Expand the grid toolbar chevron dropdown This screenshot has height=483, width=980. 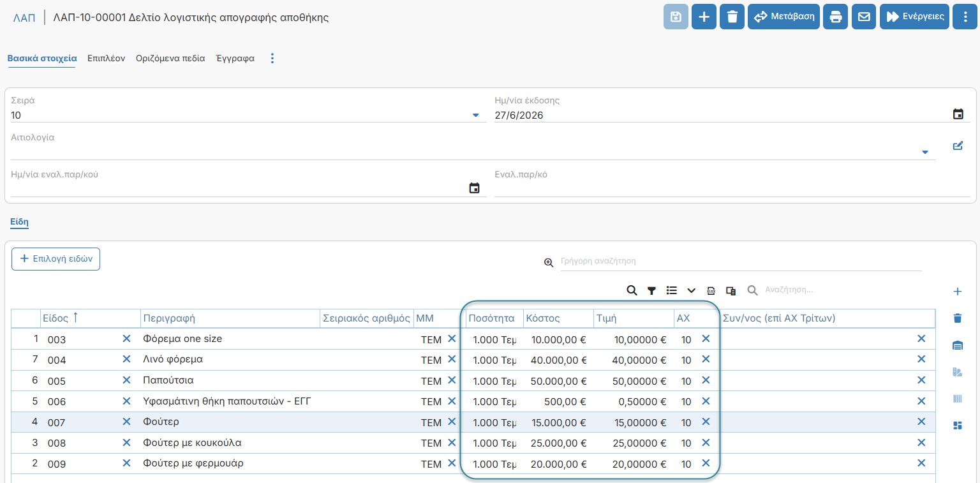(691, 290)
